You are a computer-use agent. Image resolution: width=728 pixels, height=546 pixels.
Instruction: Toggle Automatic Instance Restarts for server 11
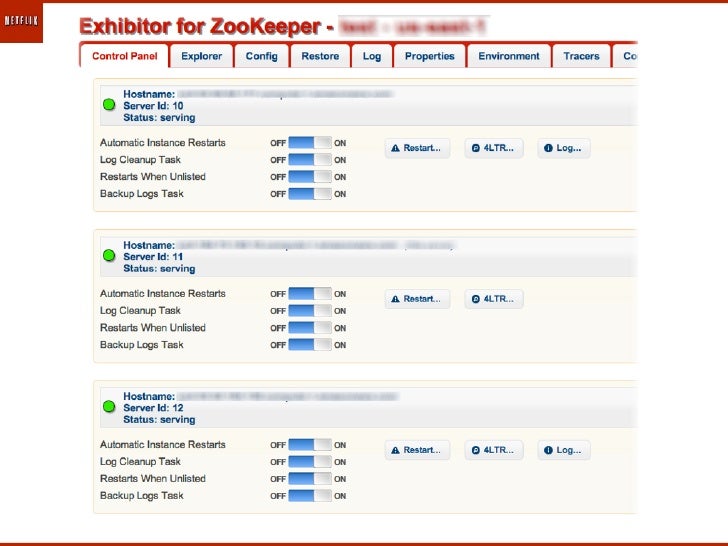click(x=310, y=293)
